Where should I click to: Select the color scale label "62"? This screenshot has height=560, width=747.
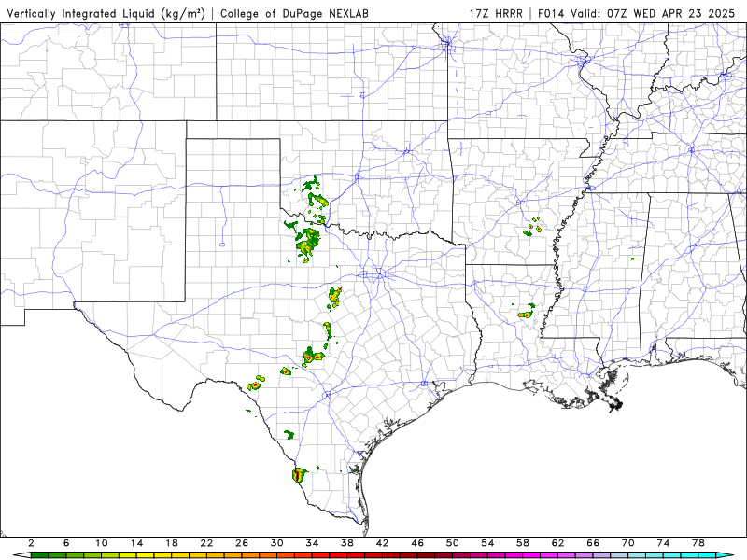558,543
